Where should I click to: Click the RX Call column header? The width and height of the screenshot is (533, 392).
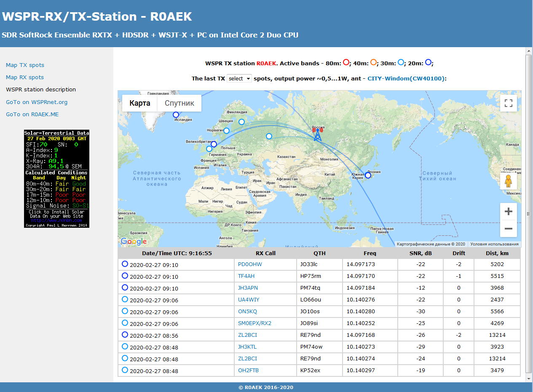click(x=265, y=253)
